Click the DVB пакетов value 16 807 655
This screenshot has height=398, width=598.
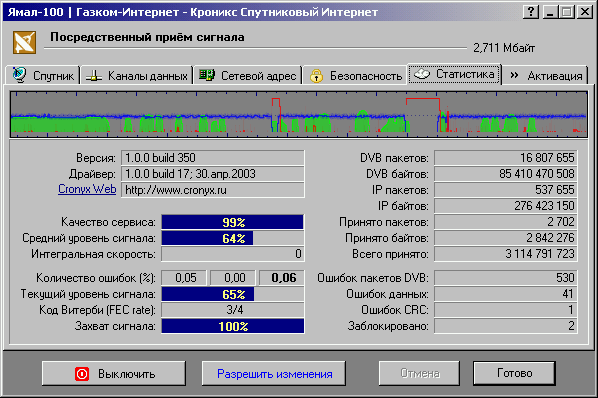tap(506, 158)
